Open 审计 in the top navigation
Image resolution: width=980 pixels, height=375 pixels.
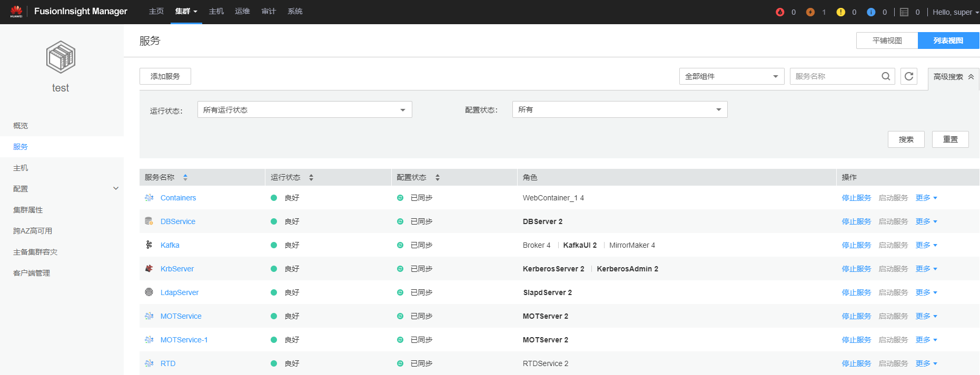tap(269, 11)
